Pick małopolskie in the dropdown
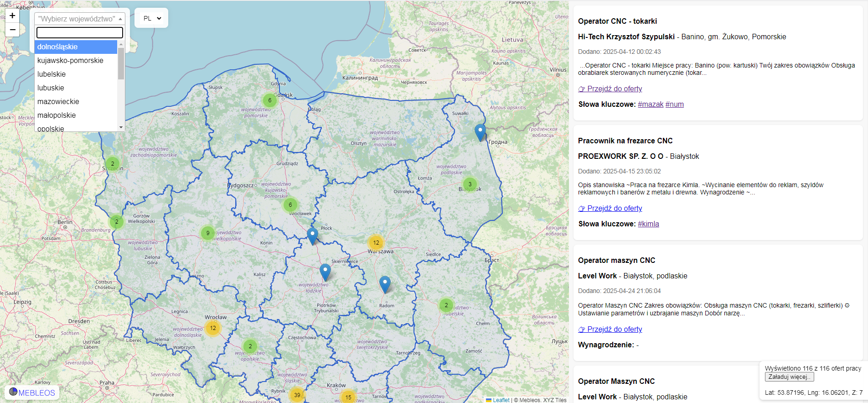Viewport: 868px width, 403px height. [76, 115]
